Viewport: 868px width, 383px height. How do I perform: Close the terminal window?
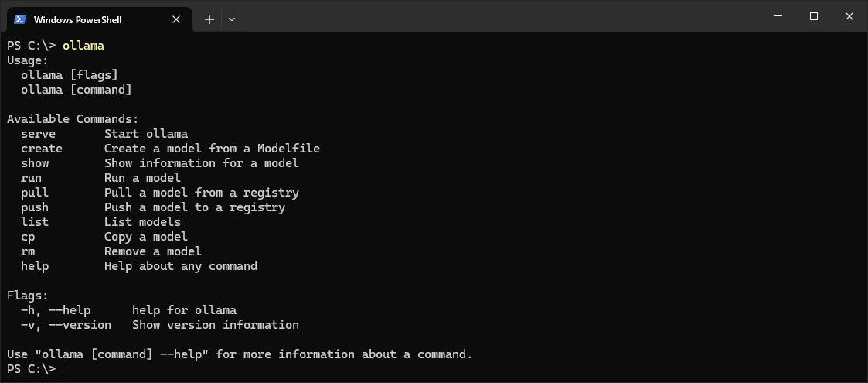coord(849,16)
